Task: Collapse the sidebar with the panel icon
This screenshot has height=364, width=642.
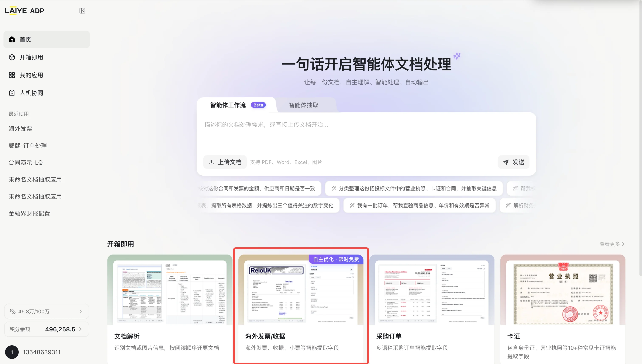Action: coord(82,11)
